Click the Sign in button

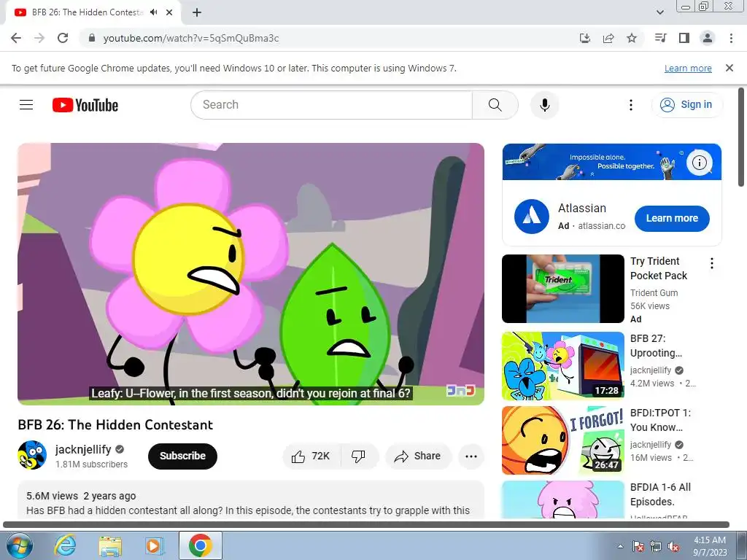686,105
